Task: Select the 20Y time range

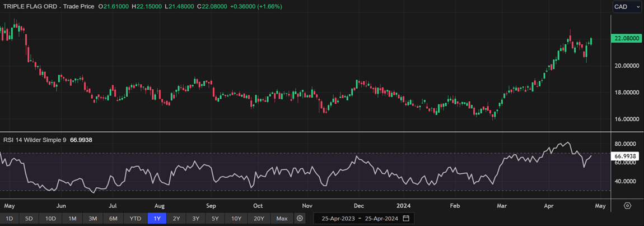Action: [259, 218]
